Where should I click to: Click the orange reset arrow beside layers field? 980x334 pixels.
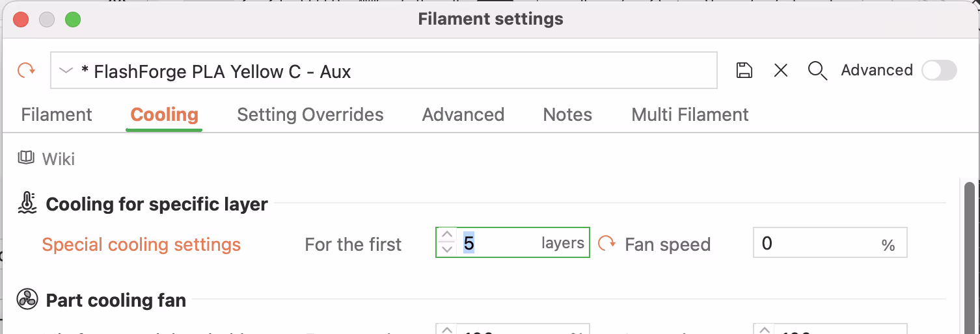tap(606, 244)
